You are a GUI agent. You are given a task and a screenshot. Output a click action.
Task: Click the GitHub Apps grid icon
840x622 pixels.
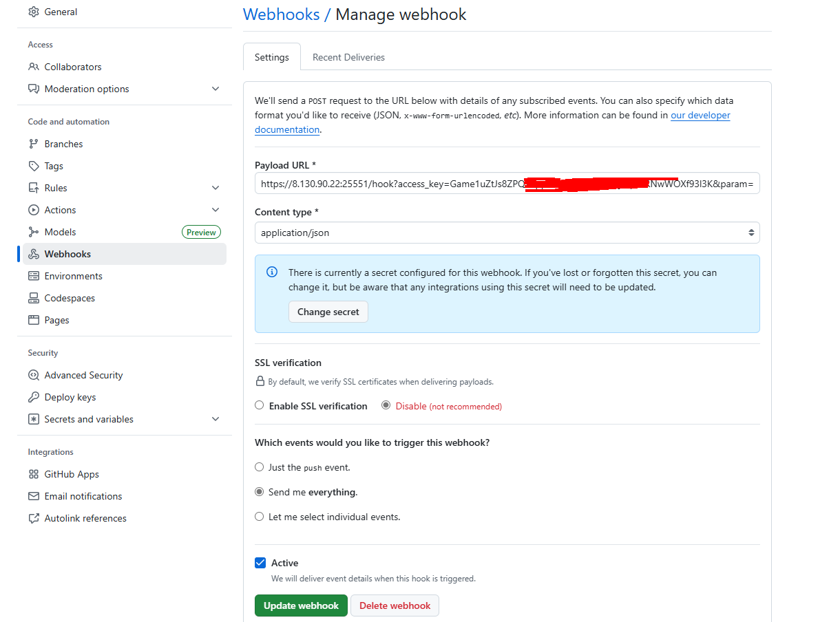(x=33, y=474)
